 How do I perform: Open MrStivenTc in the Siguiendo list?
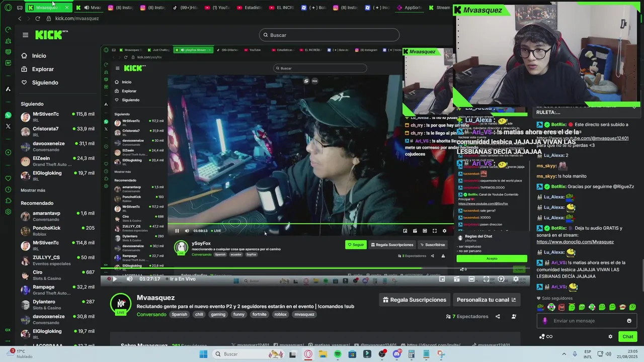pos(57,117)
